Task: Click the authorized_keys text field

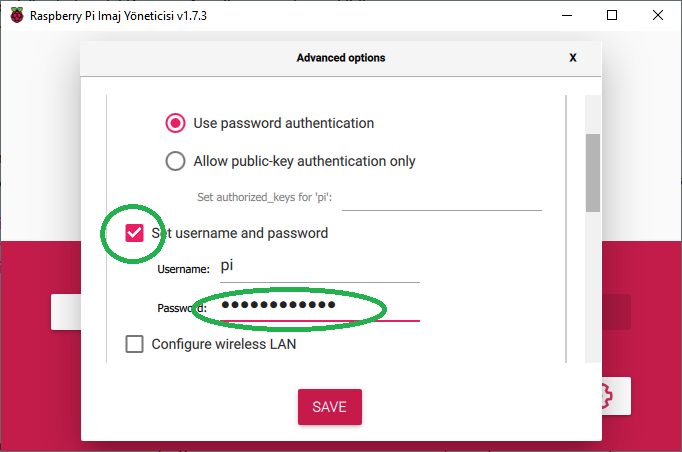Action: pos(442,197)
